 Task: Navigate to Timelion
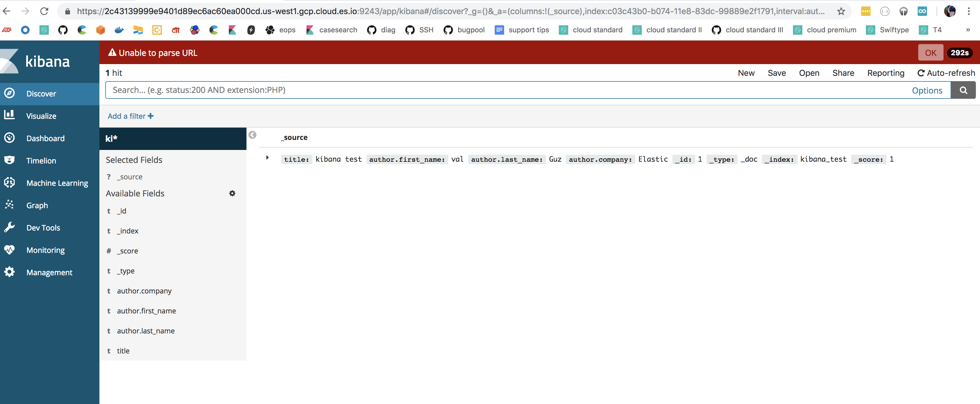(x=41, y=160)
